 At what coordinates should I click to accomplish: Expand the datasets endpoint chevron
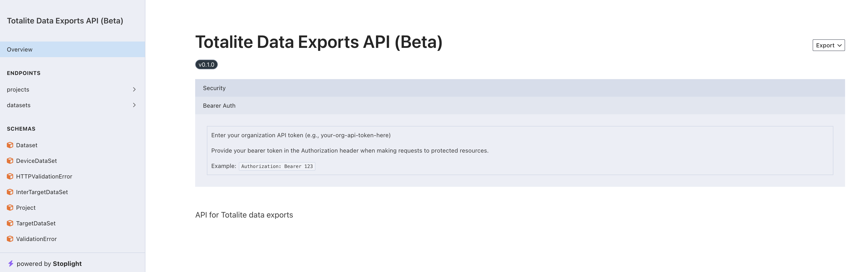pyautogui.click(x=134, y=105)
